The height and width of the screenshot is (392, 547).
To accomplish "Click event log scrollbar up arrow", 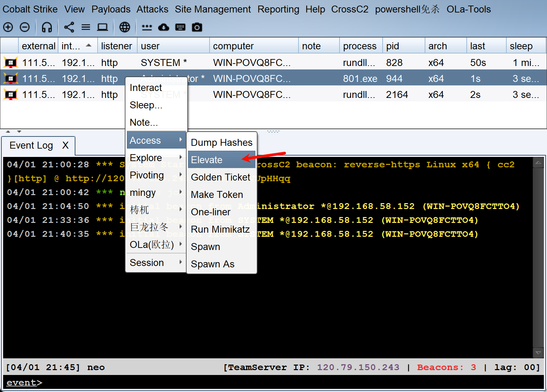I will (538, 162).
